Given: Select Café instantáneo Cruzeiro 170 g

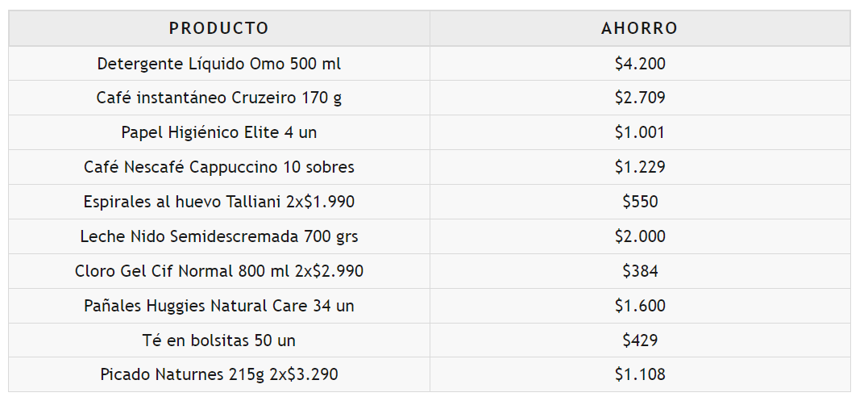Looking at the screenshot, I should click(x=219, y=98).
